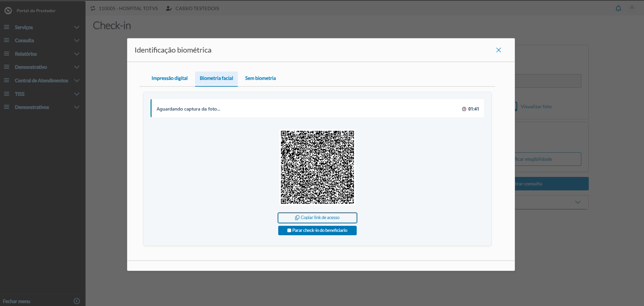Viewport: 644px width, 306px height.
Task: Open the notifications bell
Action: 618,8
